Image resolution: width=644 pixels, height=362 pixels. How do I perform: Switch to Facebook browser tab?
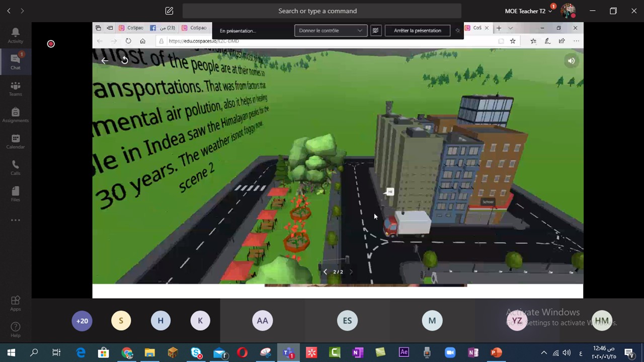pos(163,28)
